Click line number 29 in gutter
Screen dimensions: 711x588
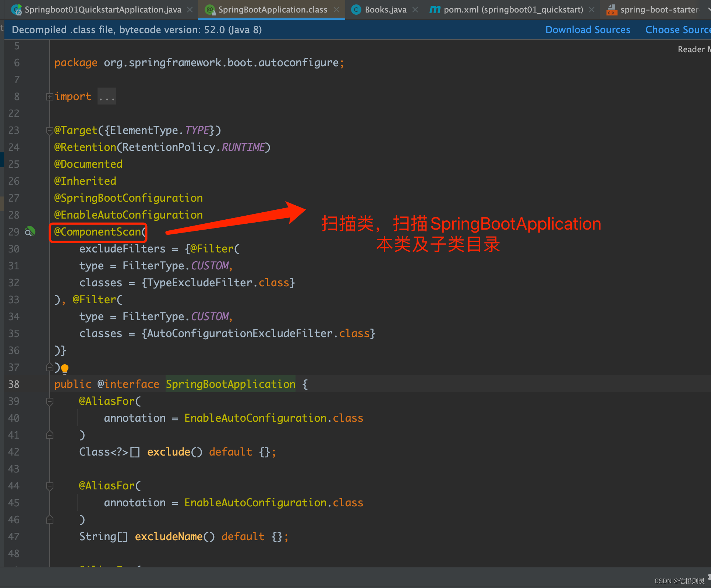tap(14, 232)
